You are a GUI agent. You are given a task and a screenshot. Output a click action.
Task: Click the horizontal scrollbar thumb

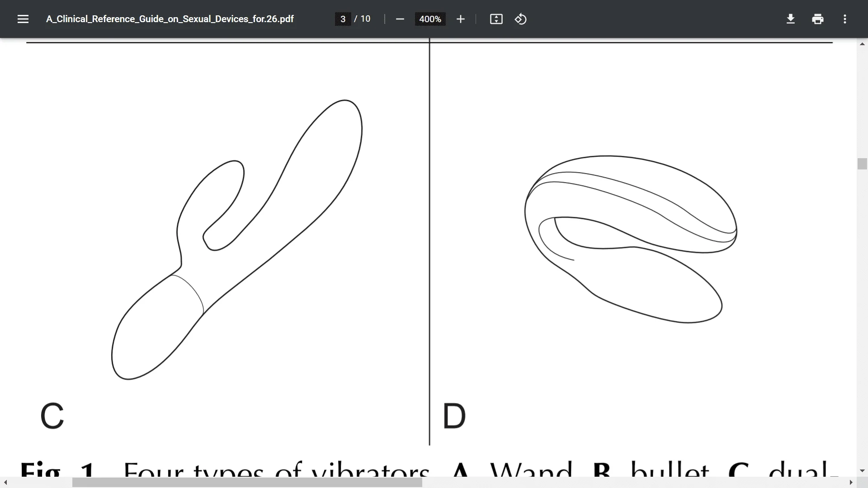[247, 483]
